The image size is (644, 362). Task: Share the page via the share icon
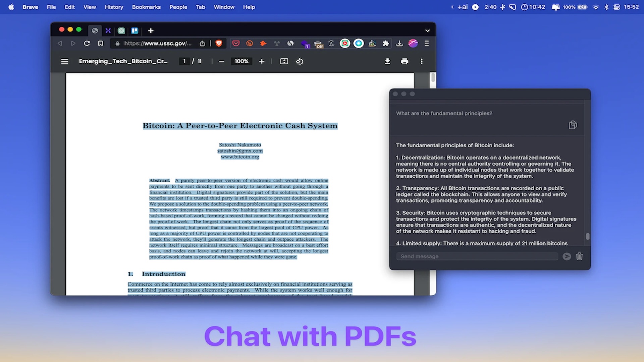(x=202, y=43)
